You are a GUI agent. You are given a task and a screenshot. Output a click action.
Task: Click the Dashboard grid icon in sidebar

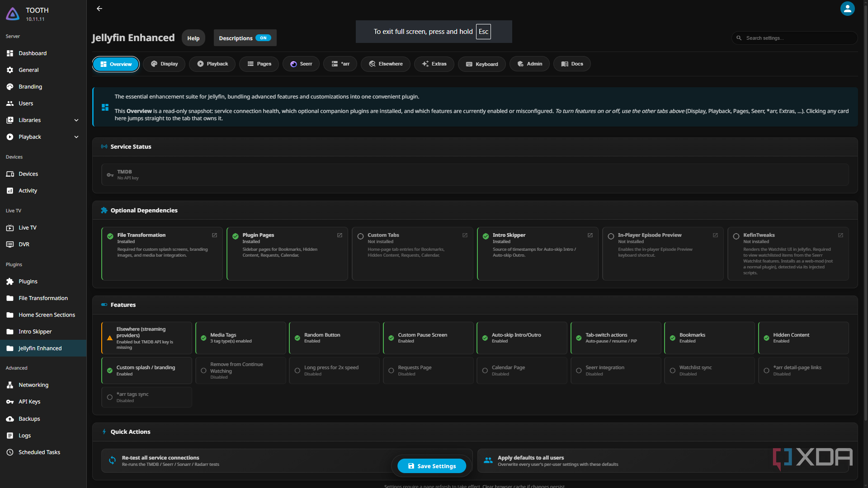[10, 53]
